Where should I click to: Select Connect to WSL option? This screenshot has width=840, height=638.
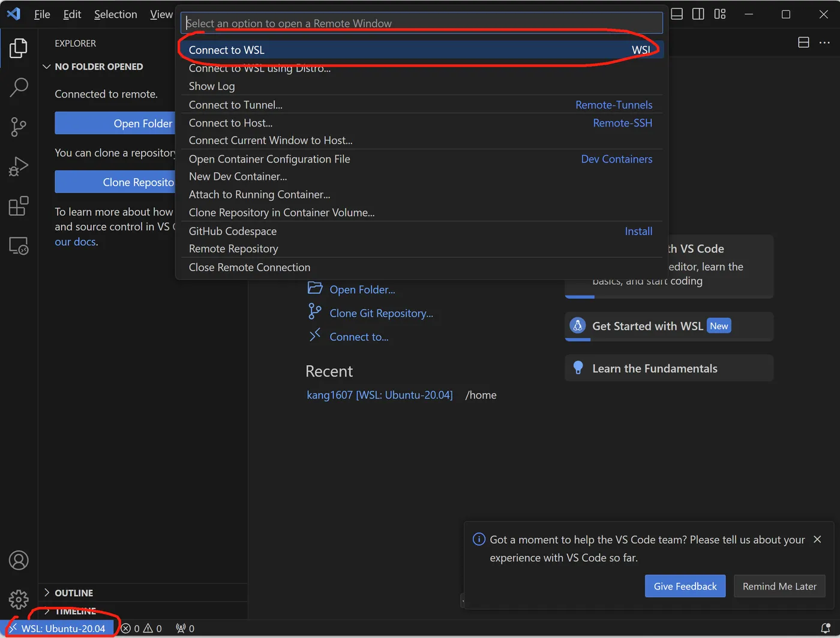point(421,50)
